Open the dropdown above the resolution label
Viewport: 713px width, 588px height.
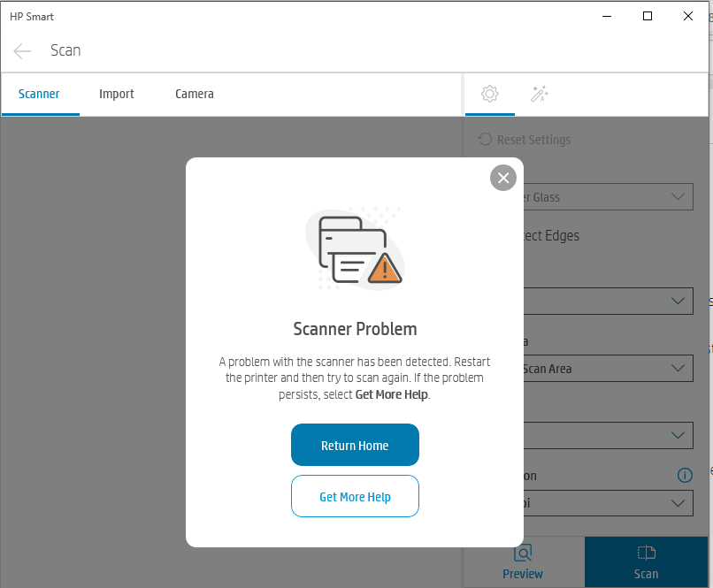608,435
